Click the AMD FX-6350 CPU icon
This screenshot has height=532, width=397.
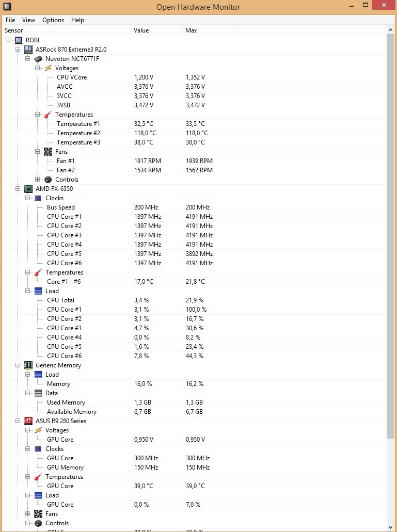(x=28, y=189)
